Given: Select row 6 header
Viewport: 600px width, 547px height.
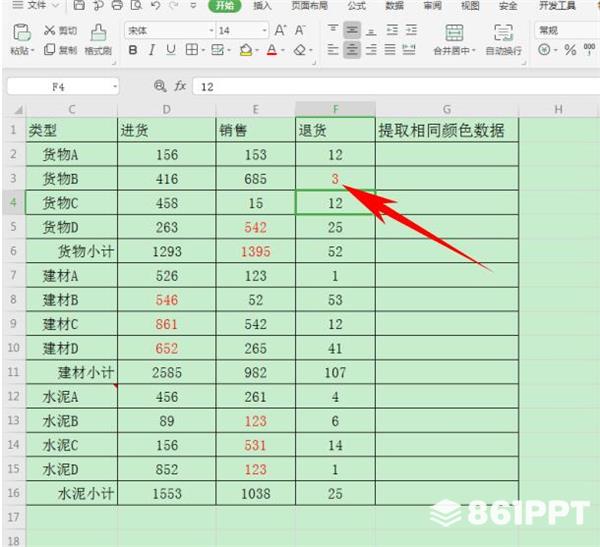Looking at the screenshot, I should click(13, 251).
